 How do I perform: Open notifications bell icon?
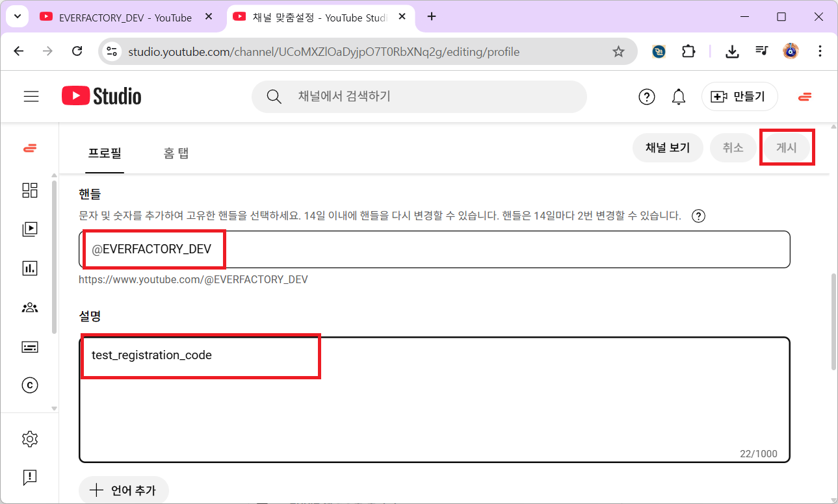tap(678, 97)
